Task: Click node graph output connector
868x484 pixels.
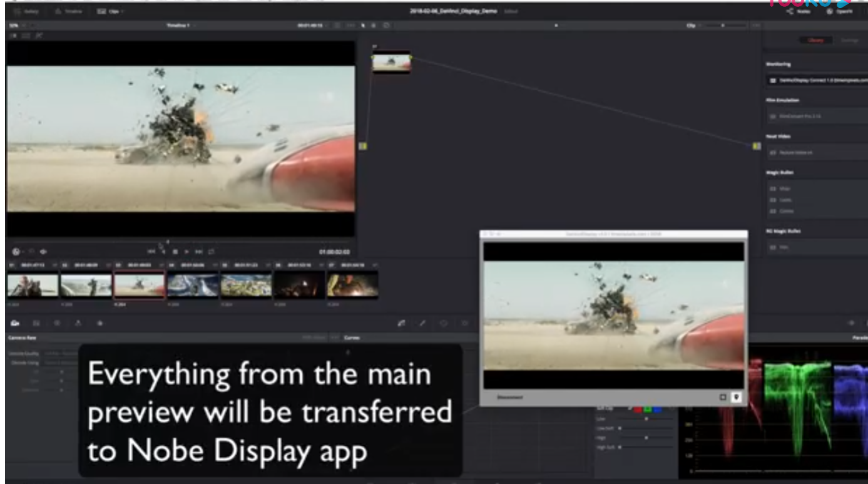Action: click(757, 146)
